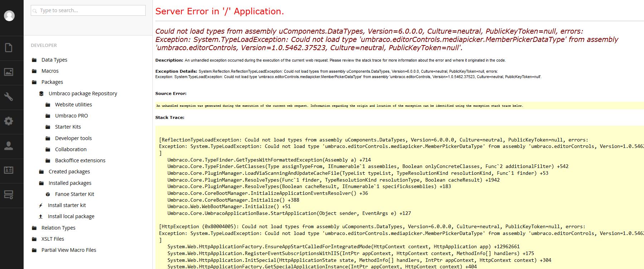This screenshot has width=644, height=269.
Task: Click the Partial View Macro Files folder icon
Action: click(34, 250)
